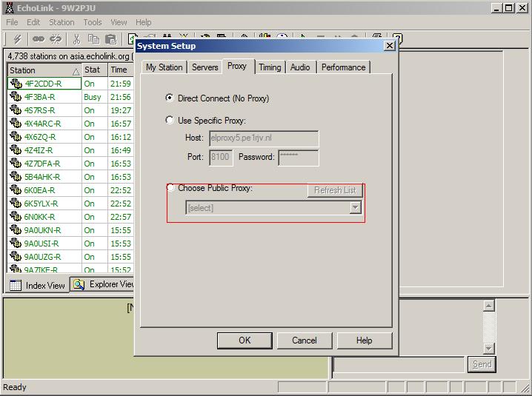Click the repeater icon beside 4F2CDD-R
The height and width of the screenshot is (396, 532).
16,84
